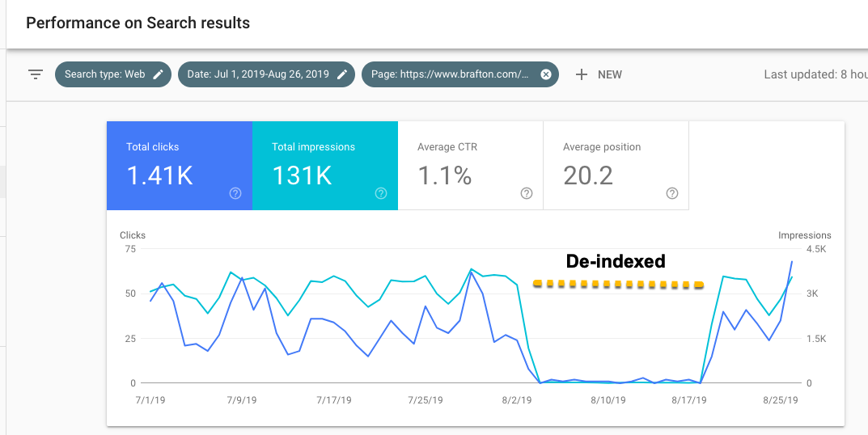Click the De-indexed dotted annotation line

pos(618,284)
